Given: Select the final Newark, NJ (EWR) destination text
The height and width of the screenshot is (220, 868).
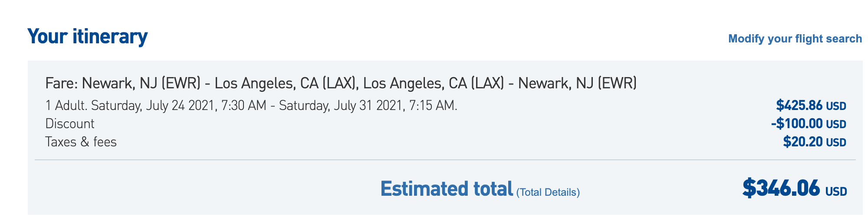Looking at the screenshot, I should coord(578,83).
